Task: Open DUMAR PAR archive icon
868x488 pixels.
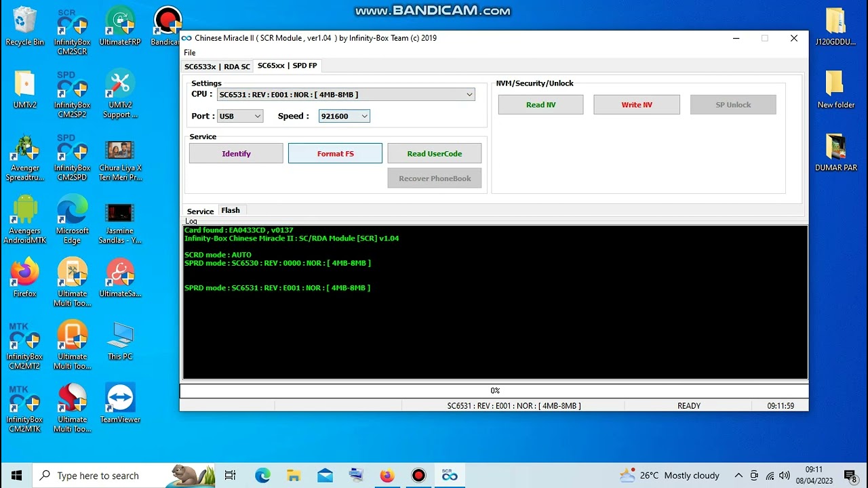Action: click(835, 152)
